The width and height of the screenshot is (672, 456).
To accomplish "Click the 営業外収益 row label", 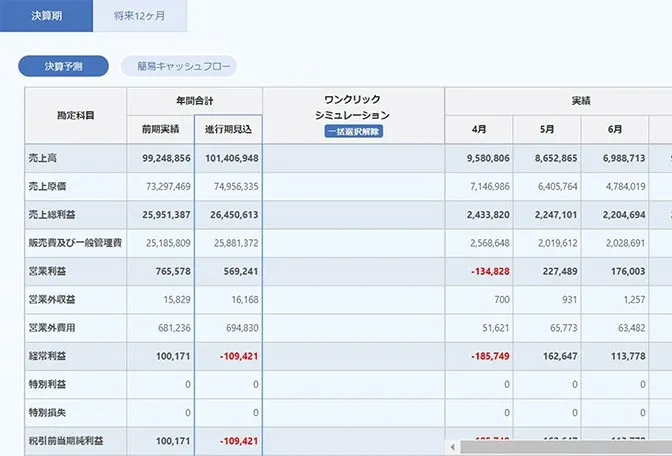I will tap(52, 300).
